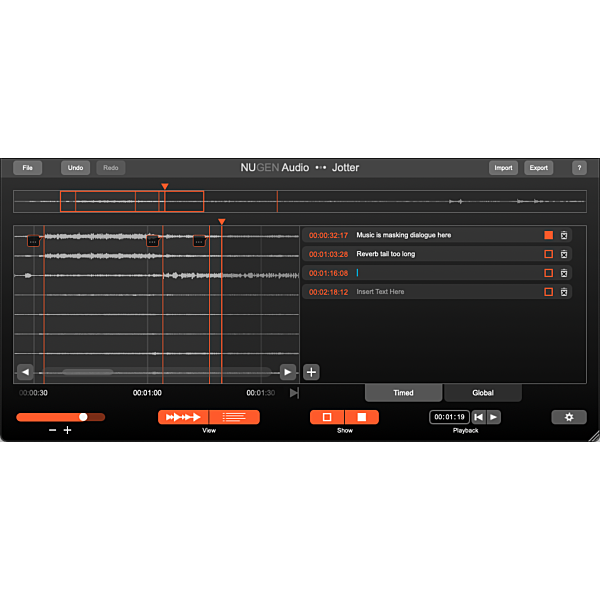Click the note text Music is masking dialogue here
This screenshot has width=600, height=600.
coord(404,235)
